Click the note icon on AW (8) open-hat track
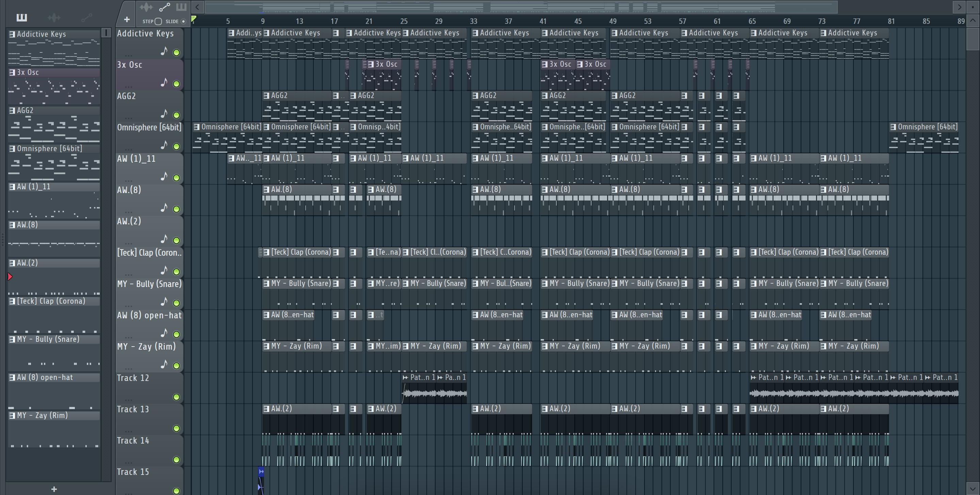The image size is (980, 495). tap(164, 333)
